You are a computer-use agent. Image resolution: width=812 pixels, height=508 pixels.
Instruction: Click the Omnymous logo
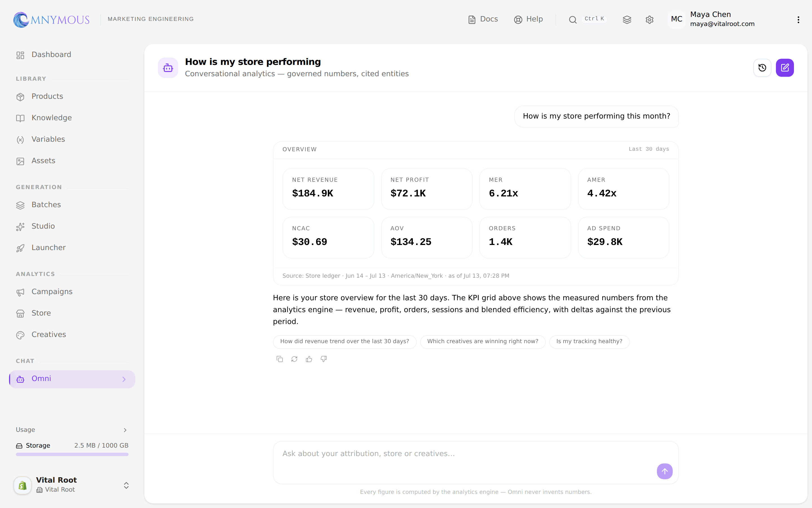coord(51,19)
